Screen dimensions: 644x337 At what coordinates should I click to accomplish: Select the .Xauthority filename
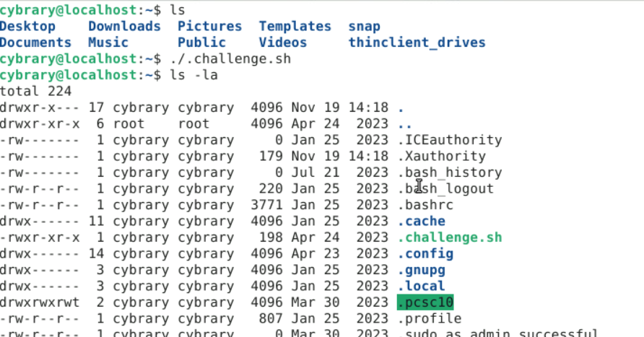(441, 156)
